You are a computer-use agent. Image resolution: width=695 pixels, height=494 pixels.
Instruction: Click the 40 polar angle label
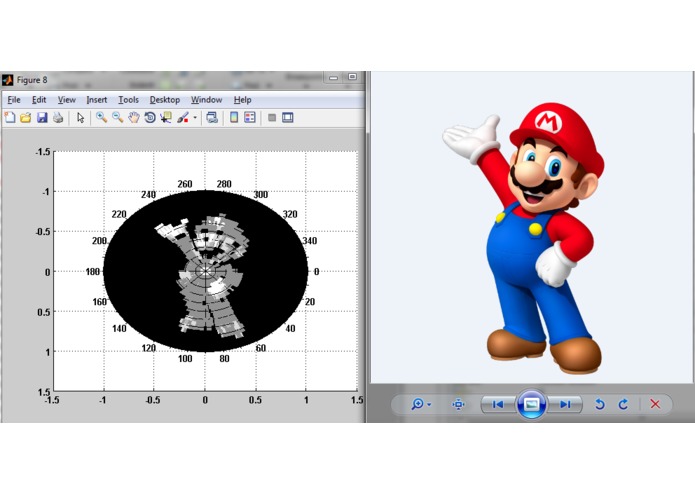[290, 328]
